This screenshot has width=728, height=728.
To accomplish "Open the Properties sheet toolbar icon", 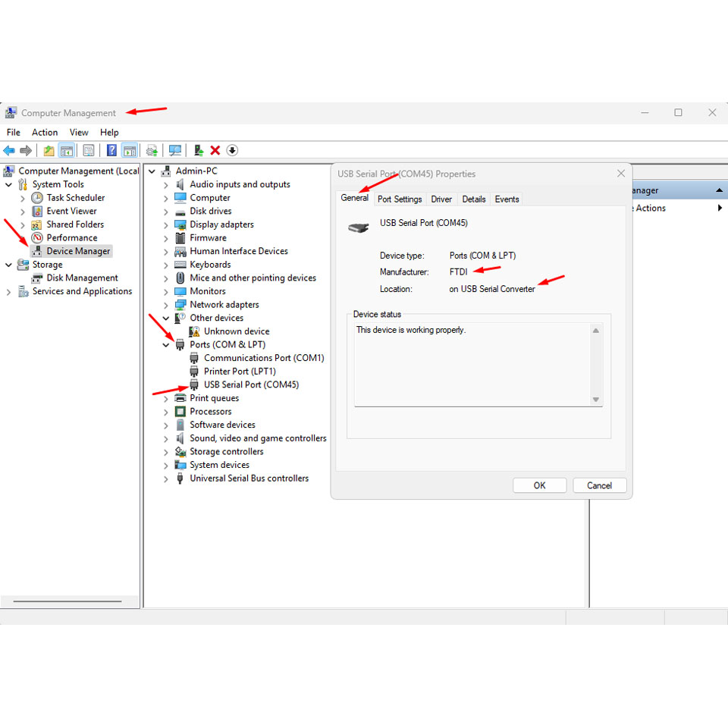I will 88,150.
